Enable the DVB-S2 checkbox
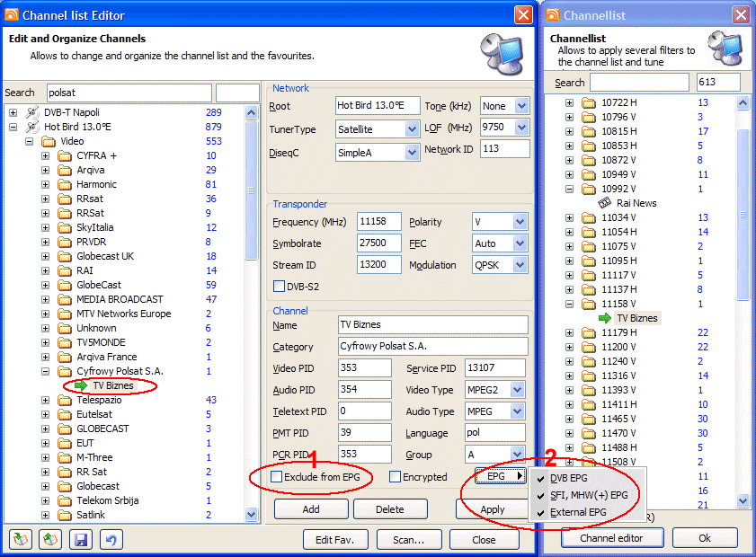Viewport: 756px width, 557px height. [x=279, y=287]
